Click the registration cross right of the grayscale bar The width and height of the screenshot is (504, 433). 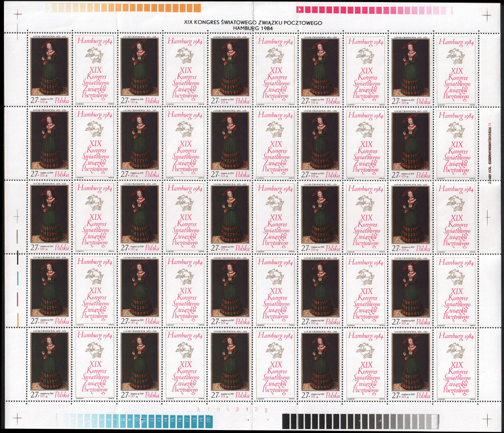(487, 420)
